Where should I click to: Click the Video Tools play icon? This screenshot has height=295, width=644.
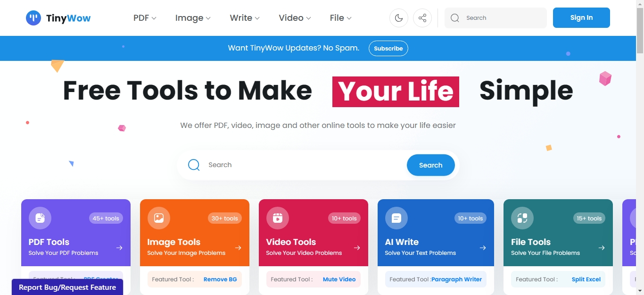pyautogui.click(x=278, y=218)
